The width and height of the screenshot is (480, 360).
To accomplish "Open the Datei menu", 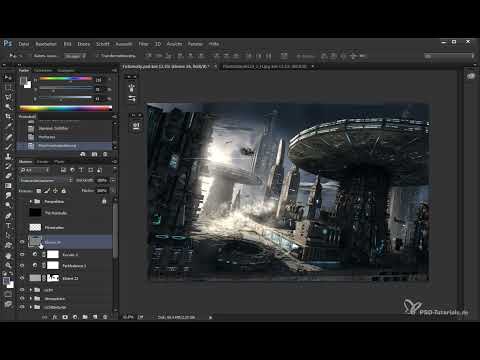I will point(24,44).
